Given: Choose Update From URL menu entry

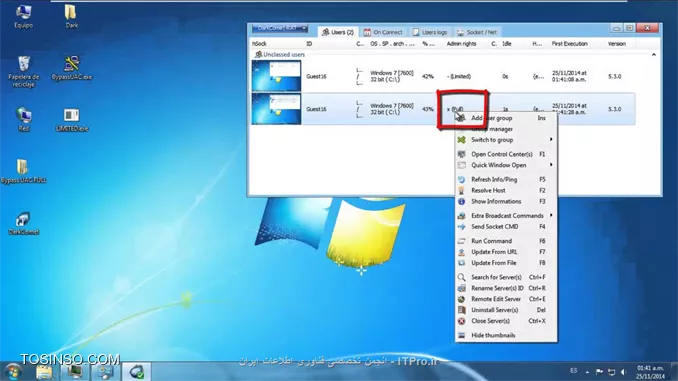Looking at the screenshot, I should pos(506,252).
